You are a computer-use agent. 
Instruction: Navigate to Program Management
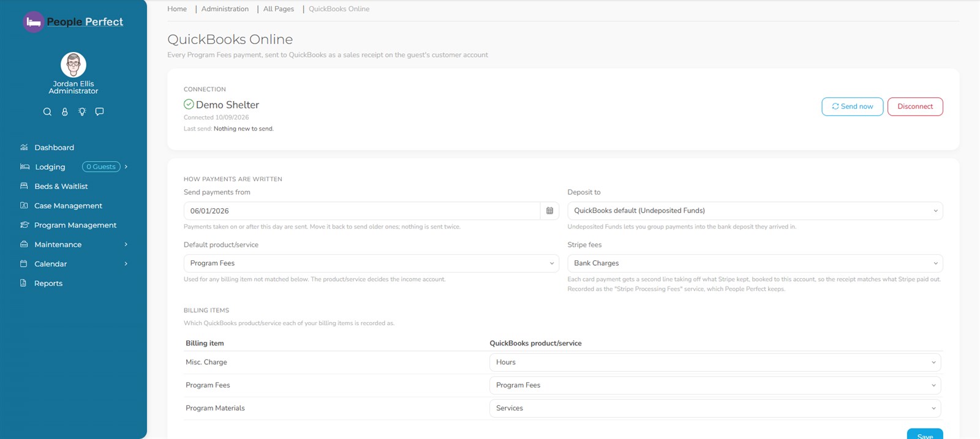(75, 225)
